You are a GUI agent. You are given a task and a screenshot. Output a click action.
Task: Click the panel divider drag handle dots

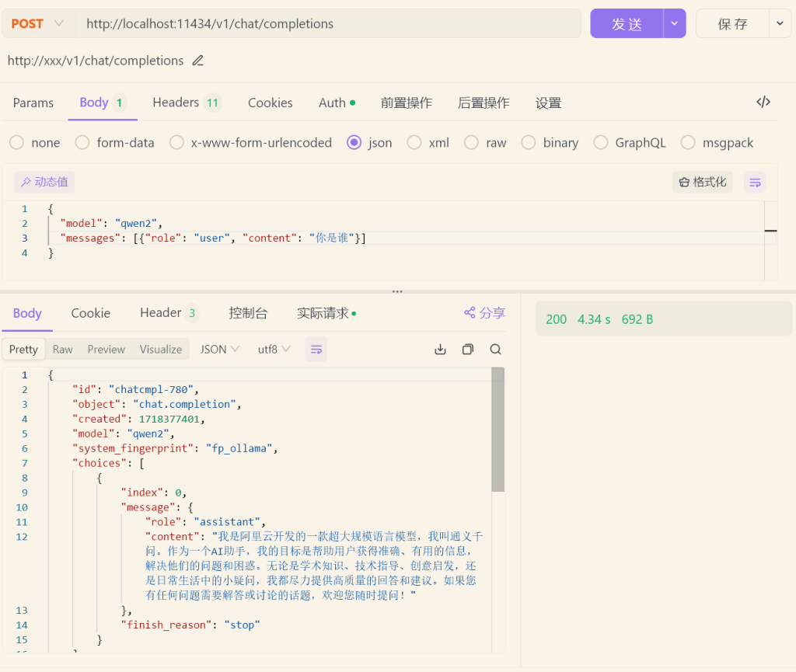coord(397,291)
